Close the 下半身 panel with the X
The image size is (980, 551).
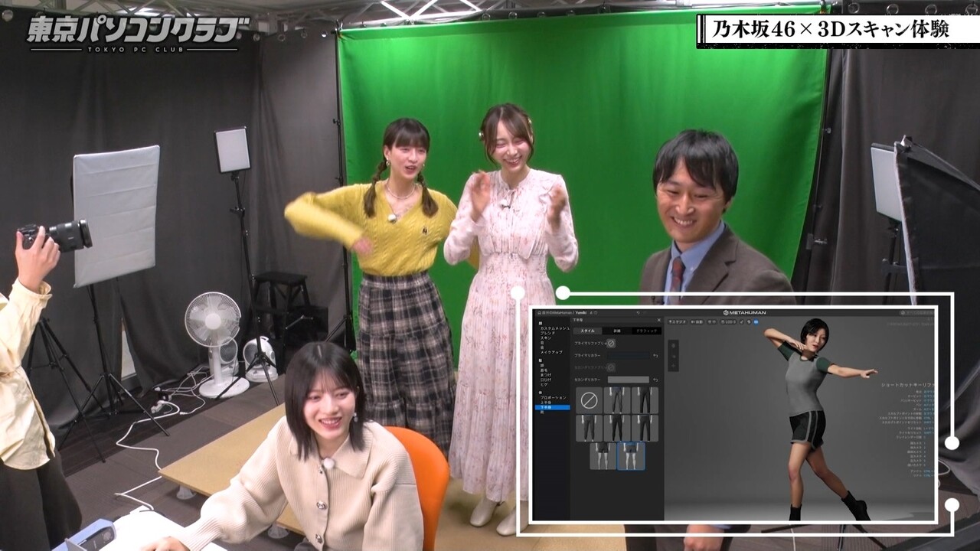coord(659,320)
